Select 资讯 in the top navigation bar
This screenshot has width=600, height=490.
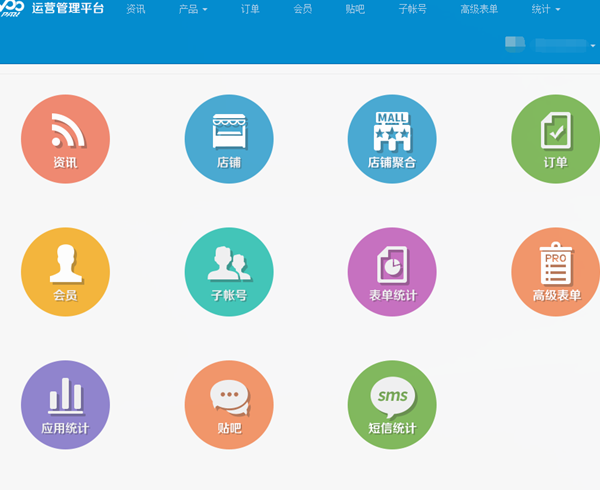pyautogui.click(x=136, y=10)
